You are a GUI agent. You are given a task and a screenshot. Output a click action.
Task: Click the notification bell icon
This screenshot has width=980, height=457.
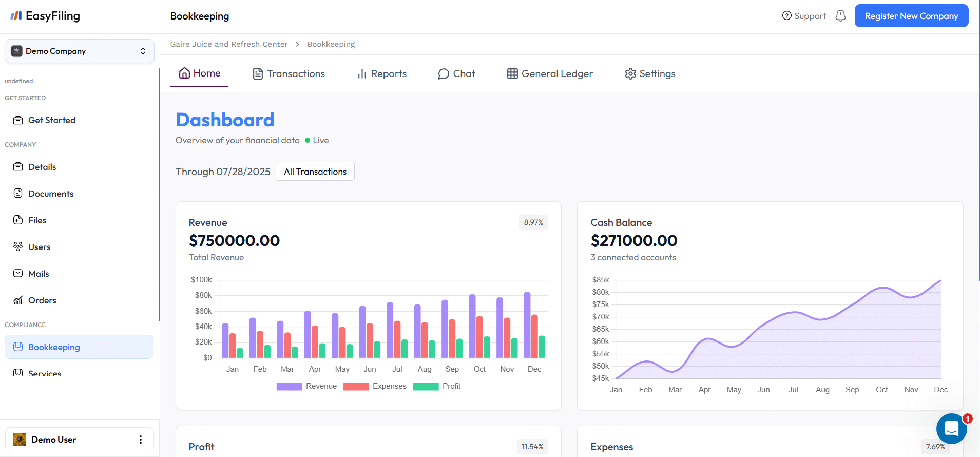(x=840, y=16)
